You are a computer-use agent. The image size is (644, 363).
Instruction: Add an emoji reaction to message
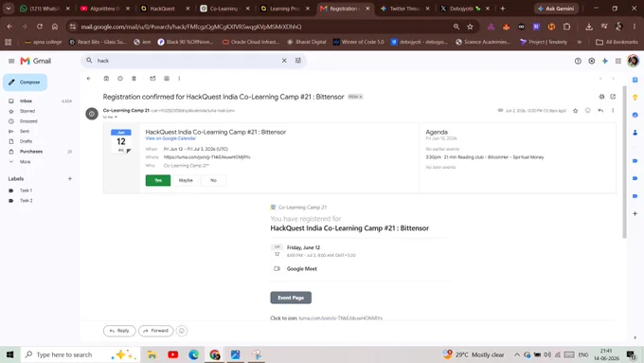point(588,111)
